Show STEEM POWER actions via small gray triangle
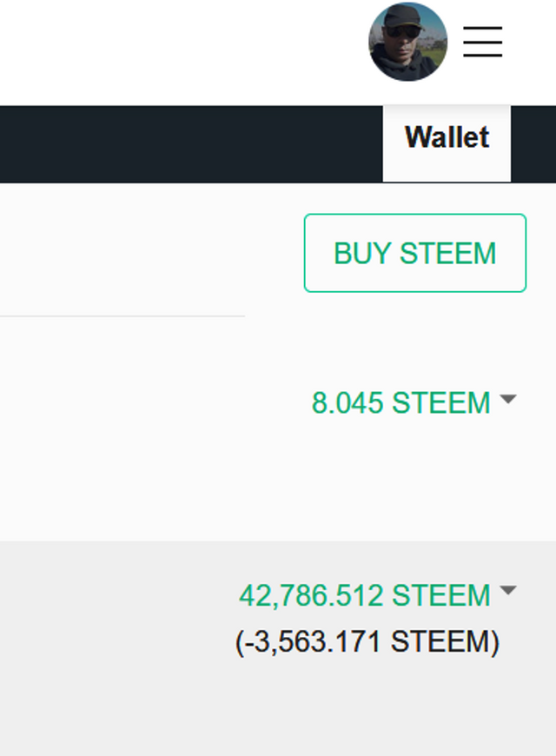Viewport: 556px width, 756px height. click(507, 590)
